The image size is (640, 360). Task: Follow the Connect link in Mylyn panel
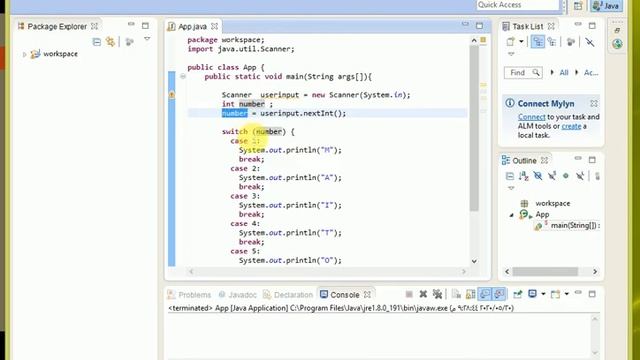pyautogui.click(x=531, y=117)
